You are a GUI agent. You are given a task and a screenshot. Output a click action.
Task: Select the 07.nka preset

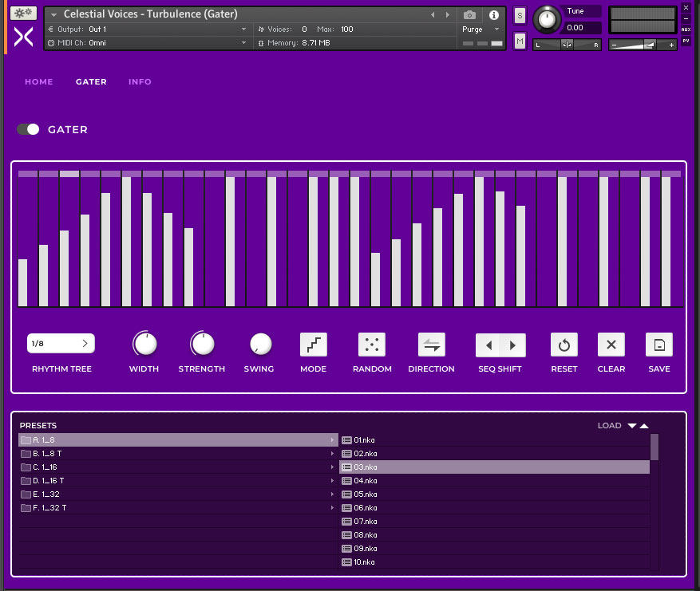coord(495,522)
